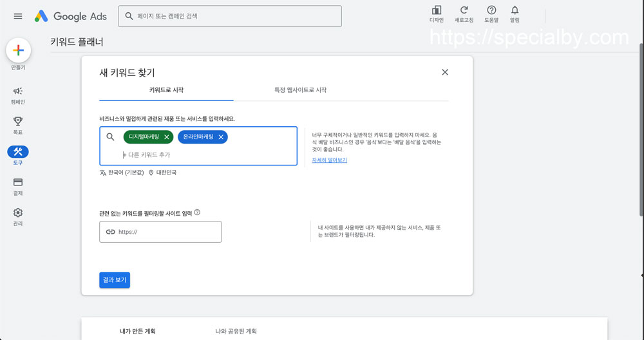Open the 도움말 help icon
Viewport: 644px width, 340px height.
coord(491,14)
